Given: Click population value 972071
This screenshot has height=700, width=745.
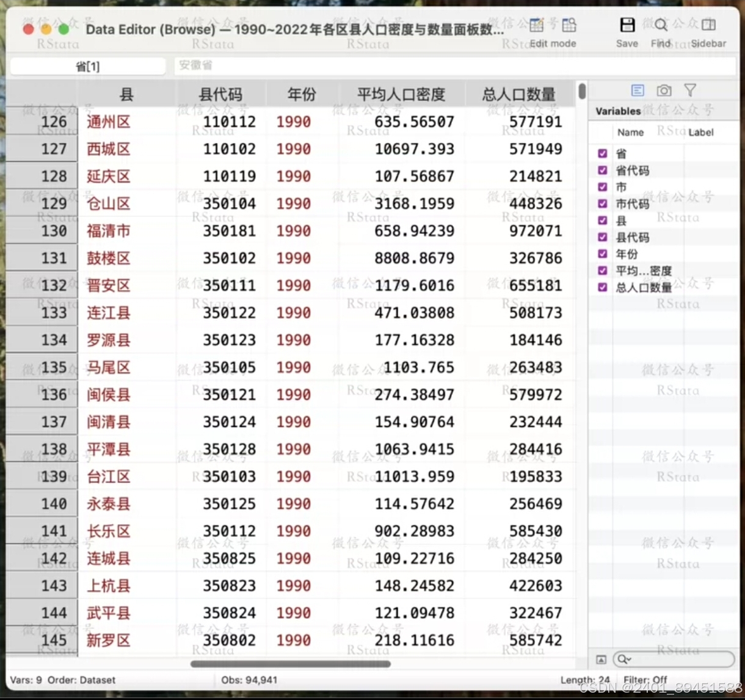Looking at the screenshot, I should coord(536,231).
